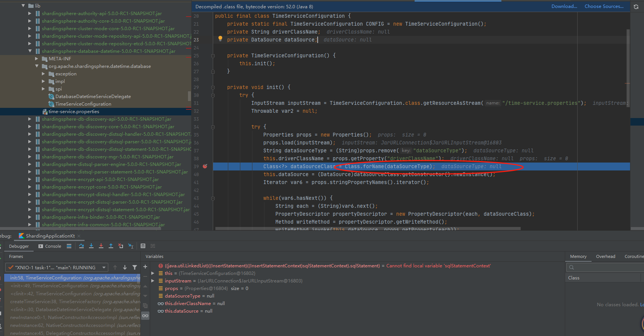The height and width of the screenshot is (336, 644).
Task: Click the error icon on the failed watch expression
Action: [161, 266]
